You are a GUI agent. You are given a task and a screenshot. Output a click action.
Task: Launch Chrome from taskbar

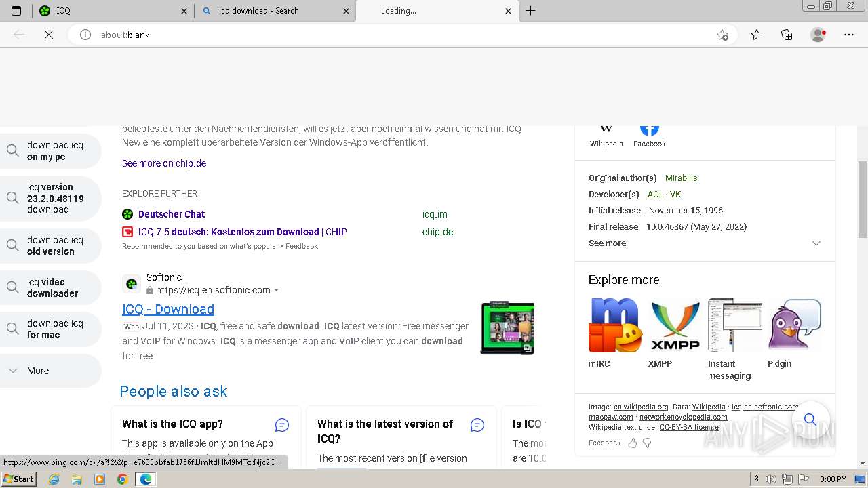122,479
